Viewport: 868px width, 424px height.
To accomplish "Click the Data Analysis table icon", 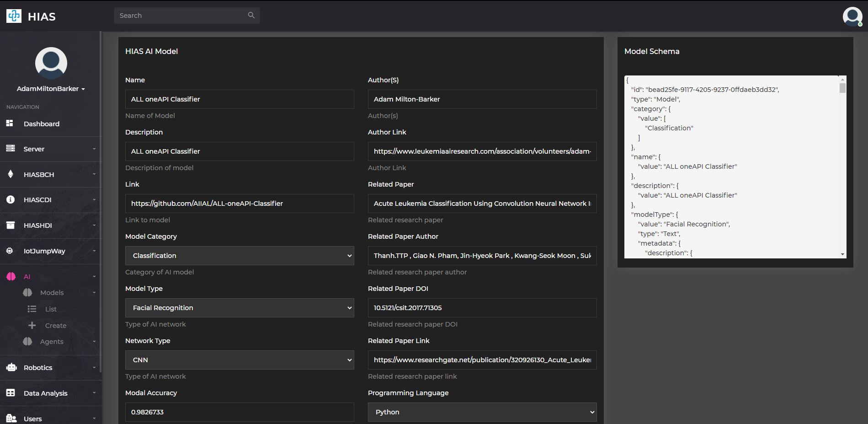I will 11,393.
